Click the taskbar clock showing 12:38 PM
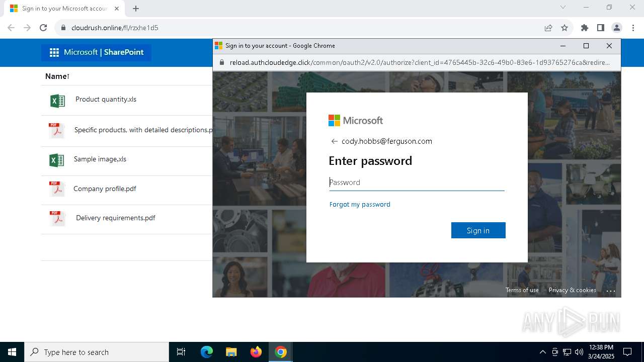Screen dimensions: 644x362 coord(601,352)
